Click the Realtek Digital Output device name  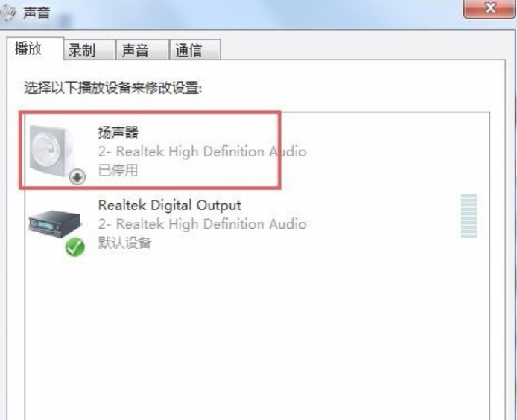(169, 205)
